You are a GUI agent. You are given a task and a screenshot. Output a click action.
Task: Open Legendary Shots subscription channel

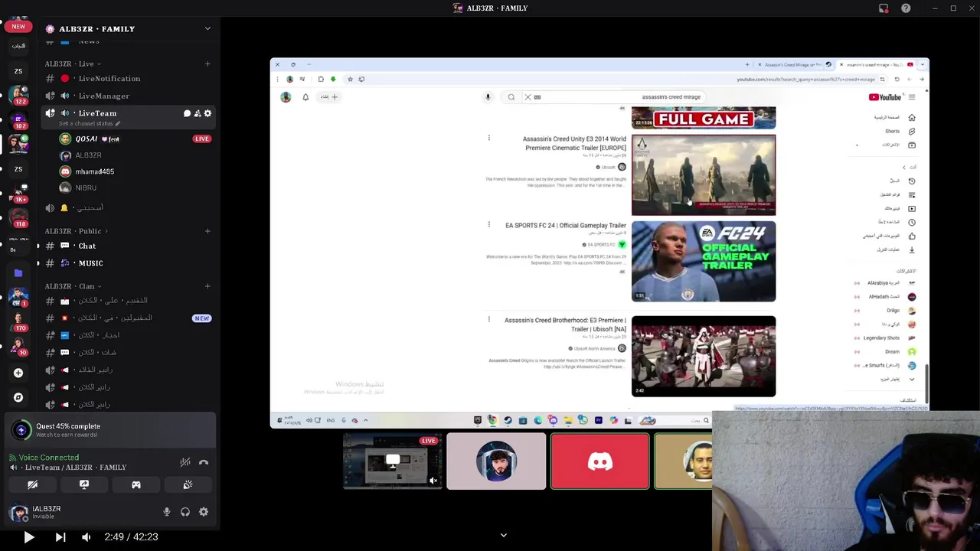(886, 337)
